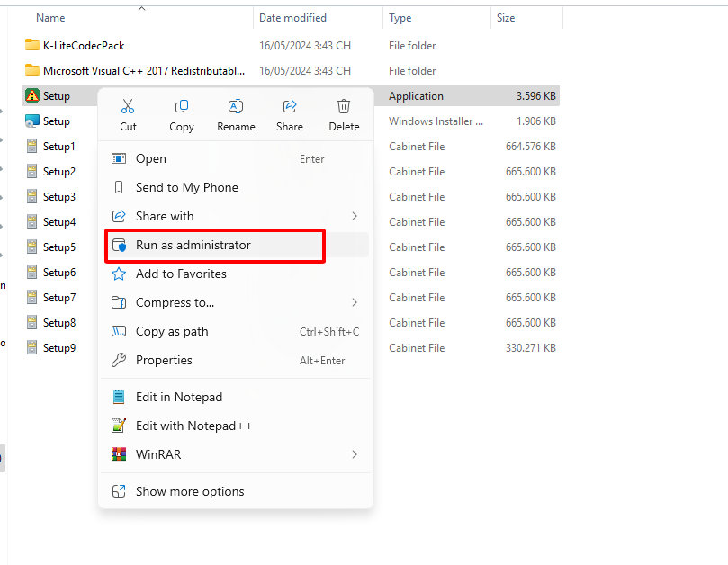The image size is (728, 565).
Task: Click the 664.576 KB size value
Action: pos(531,147)
